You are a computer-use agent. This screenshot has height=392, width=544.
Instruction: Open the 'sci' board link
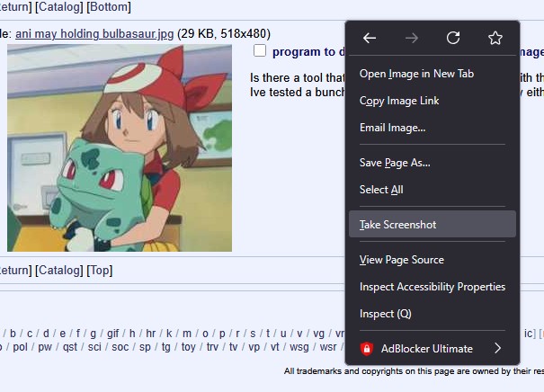(x=94, y=347)
